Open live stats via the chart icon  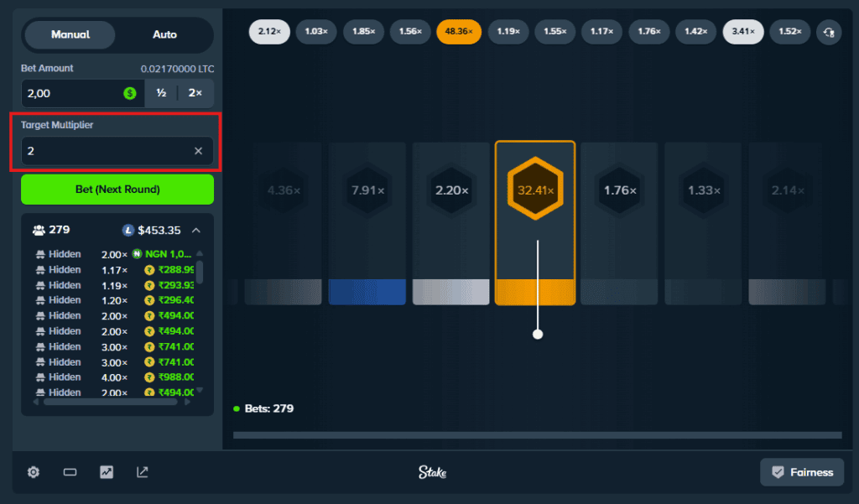(106, 472)
